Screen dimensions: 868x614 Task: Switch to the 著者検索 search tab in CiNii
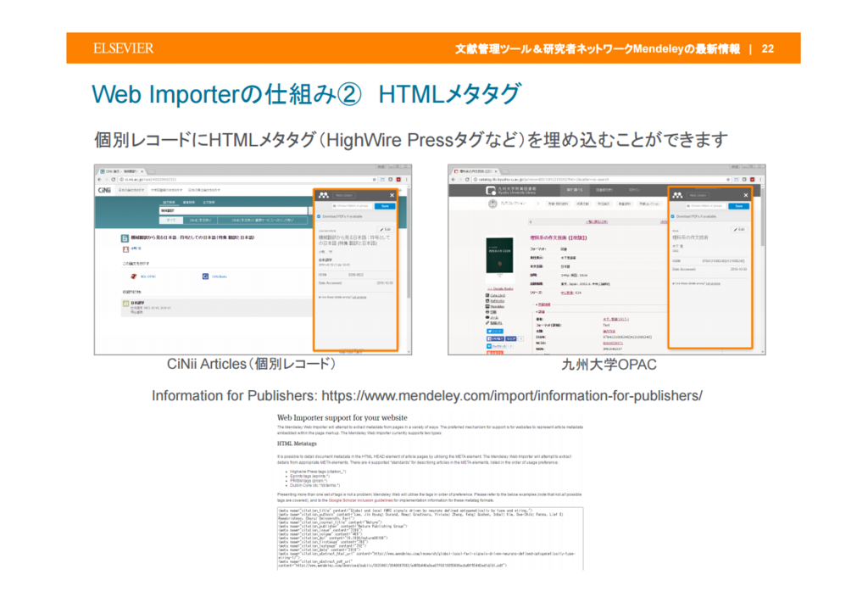tap(189, 203)
